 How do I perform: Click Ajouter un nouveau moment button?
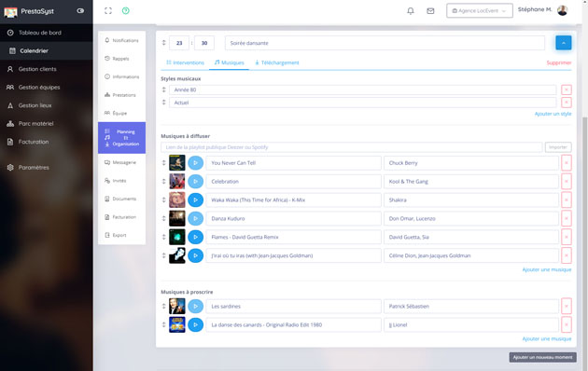[x=542, y=357]
